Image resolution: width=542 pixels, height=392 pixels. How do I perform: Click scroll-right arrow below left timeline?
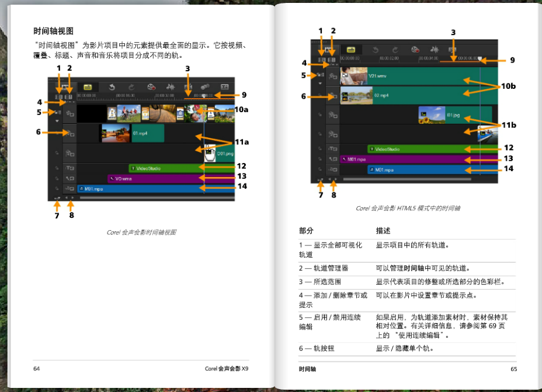click(x=72, y=198)
